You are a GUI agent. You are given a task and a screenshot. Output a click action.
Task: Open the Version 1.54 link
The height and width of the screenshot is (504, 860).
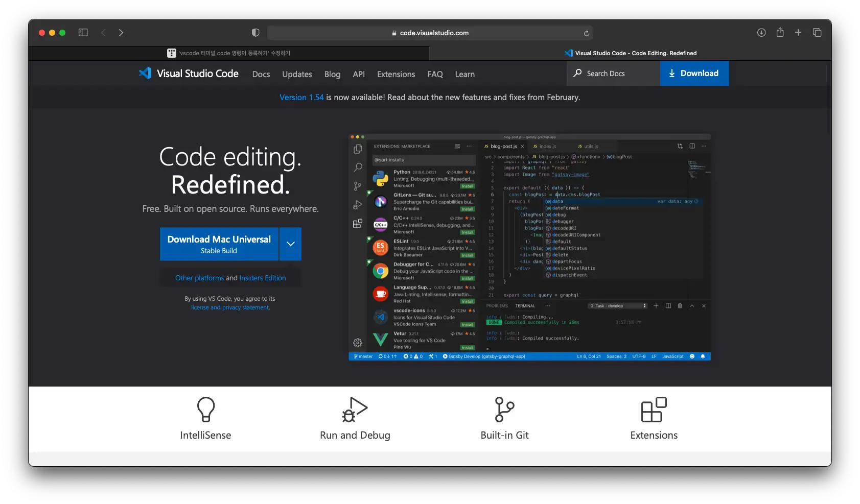coord(301,97)
